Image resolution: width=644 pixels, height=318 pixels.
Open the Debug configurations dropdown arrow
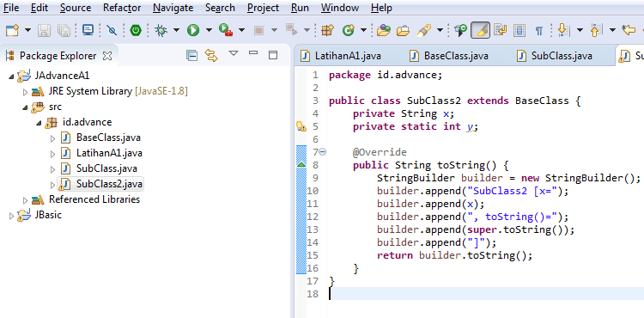[x=176, y=30]
